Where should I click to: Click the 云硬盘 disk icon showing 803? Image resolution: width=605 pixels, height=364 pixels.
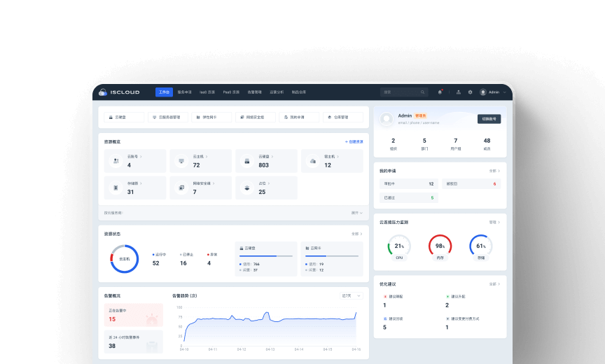click(246, 162)
